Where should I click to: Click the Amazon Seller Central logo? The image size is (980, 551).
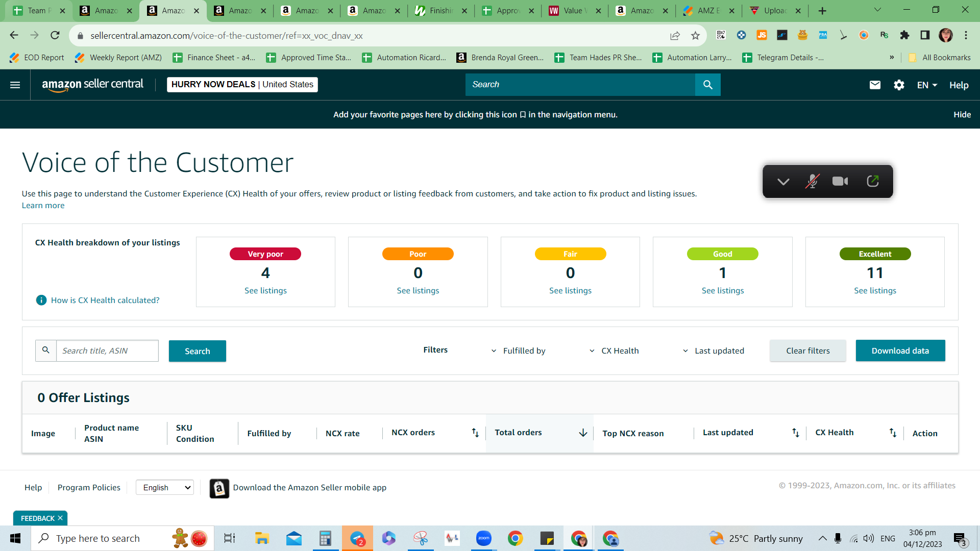pos(92,85)
